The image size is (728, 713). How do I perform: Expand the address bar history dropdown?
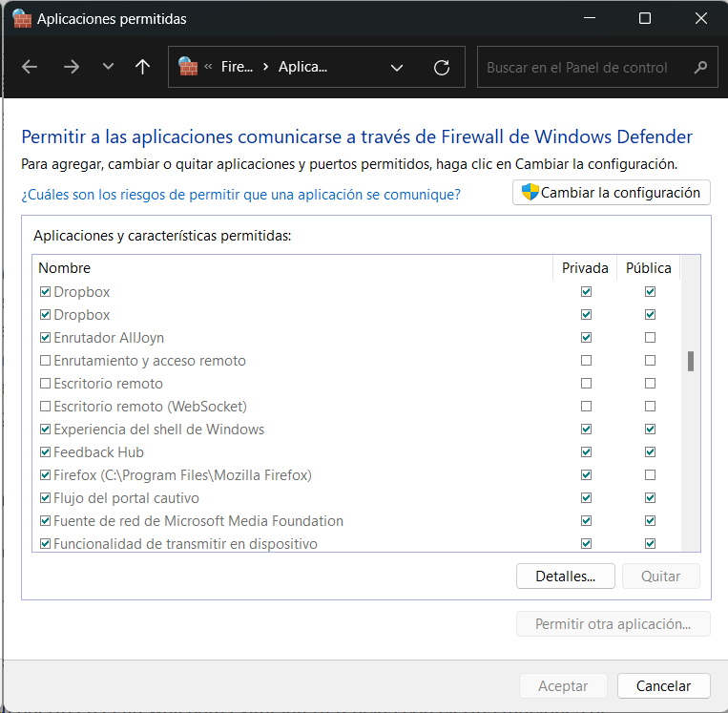(x=397, y=68)
